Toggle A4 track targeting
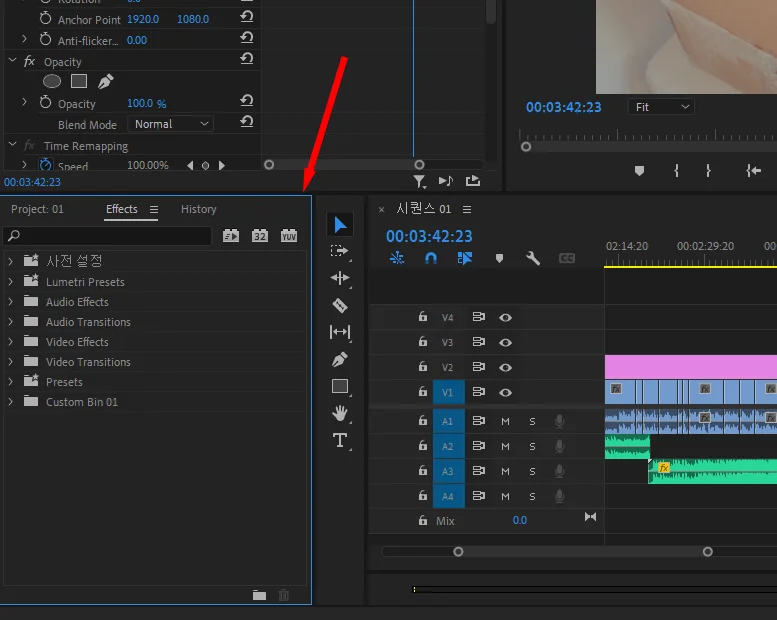777x620 pixels. point(448,496)
